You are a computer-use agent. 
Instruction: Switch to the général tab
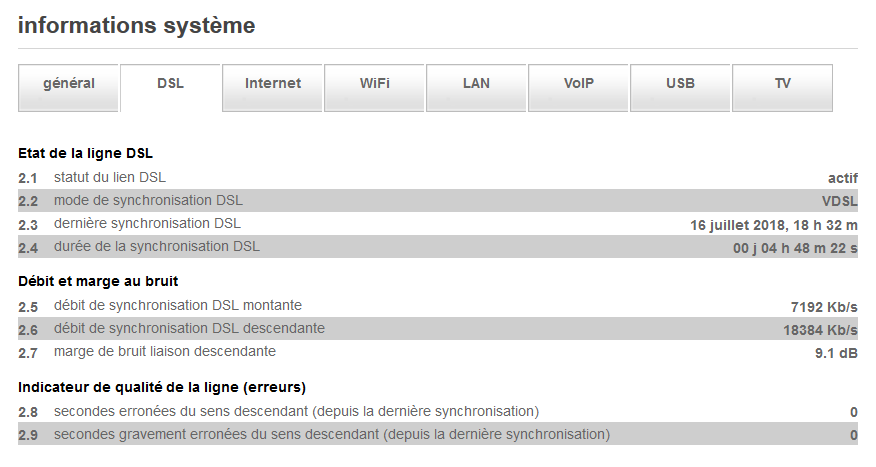(x=69, y=84)
